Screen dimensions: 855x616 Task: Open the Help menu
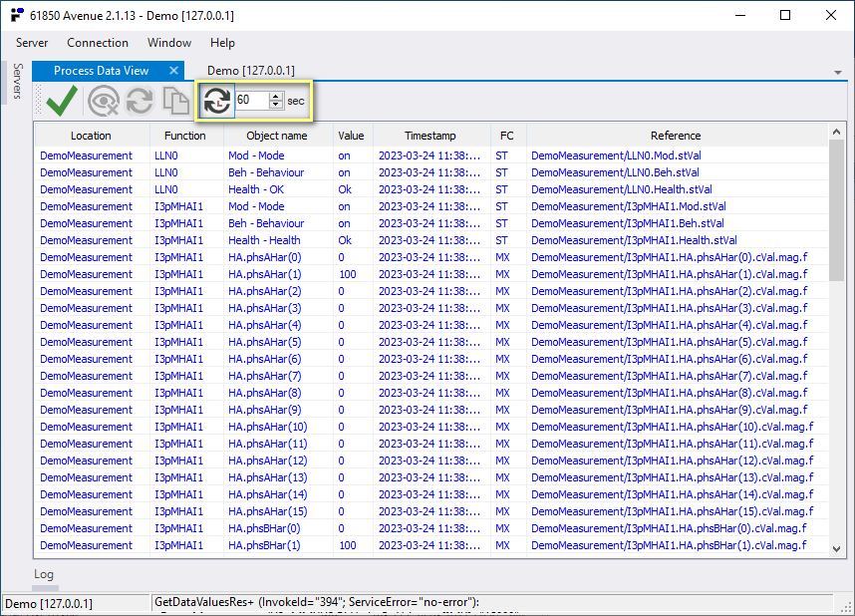[x=222, y=43]
